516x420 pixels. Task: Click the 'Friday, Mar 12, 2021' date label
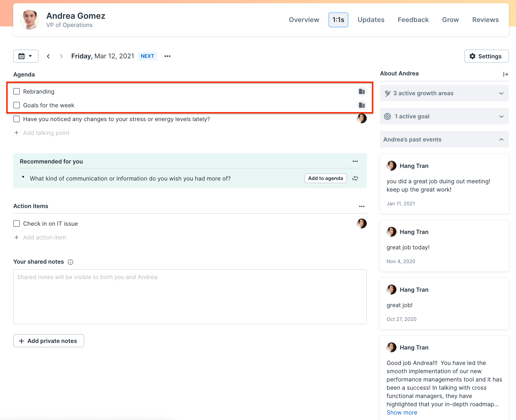pyautogui.click(x=102, y=56)
